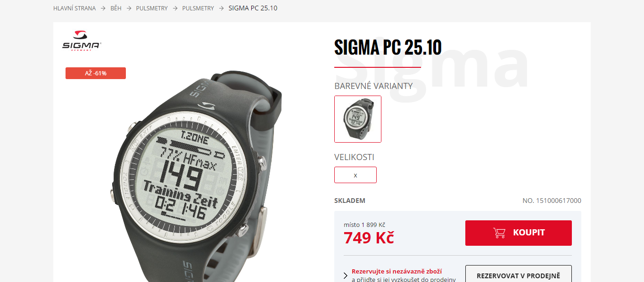Click the arrow before Sigma PC 25.10 breadcrumb

(221, 8)
